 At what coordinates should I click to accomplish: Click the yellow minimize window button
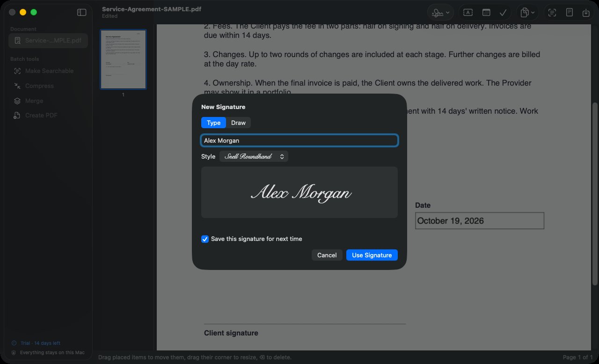23,13
